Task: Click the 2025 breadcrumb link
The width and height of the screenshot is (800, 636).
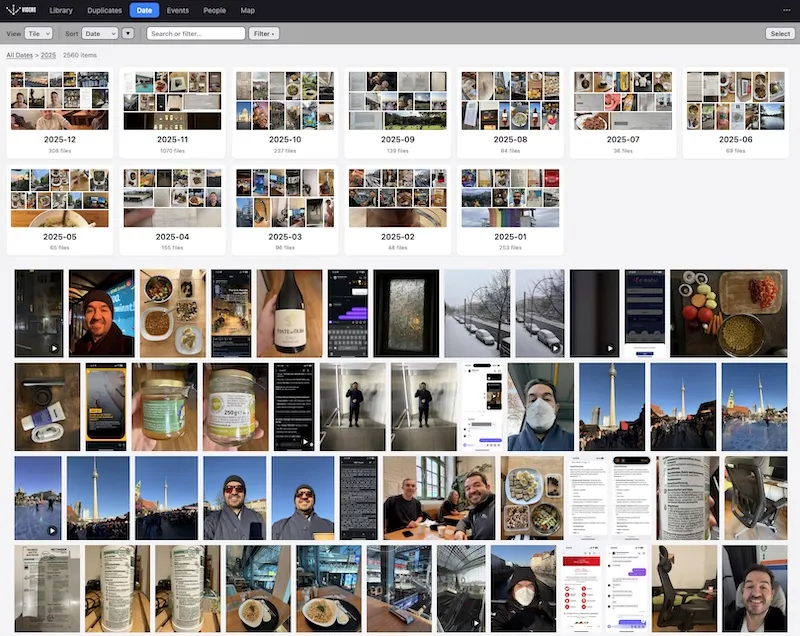Action: tap(48, 55)
